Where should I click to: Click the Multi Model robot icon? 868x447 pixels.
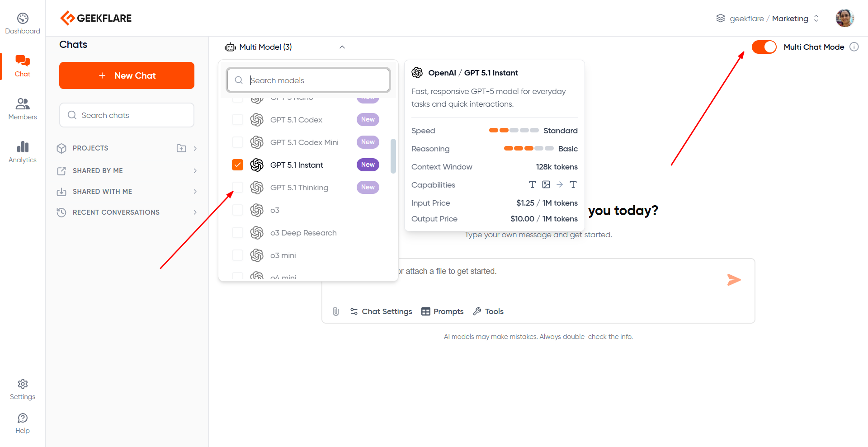[x=231, y=47]
